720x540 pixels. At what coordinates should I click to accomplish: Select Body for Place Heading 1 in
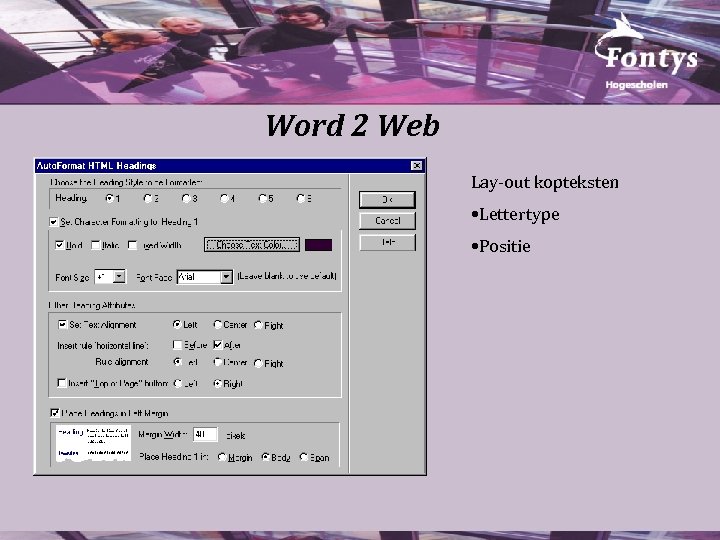265,457
